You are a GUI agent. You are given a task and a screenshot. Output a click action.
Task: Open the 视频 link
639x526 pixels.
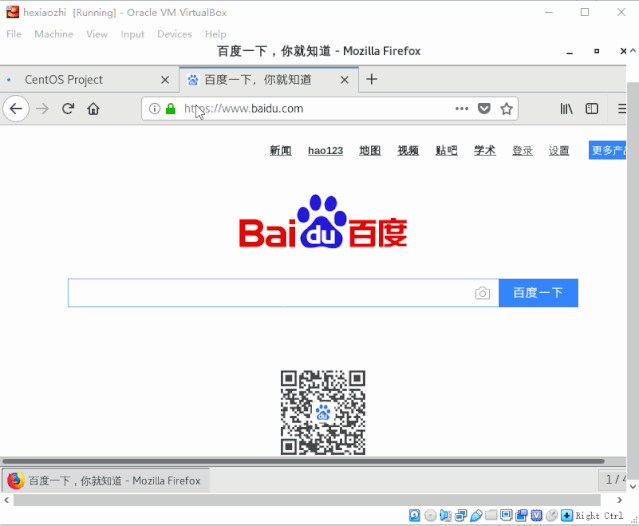(x=408, y=150)
